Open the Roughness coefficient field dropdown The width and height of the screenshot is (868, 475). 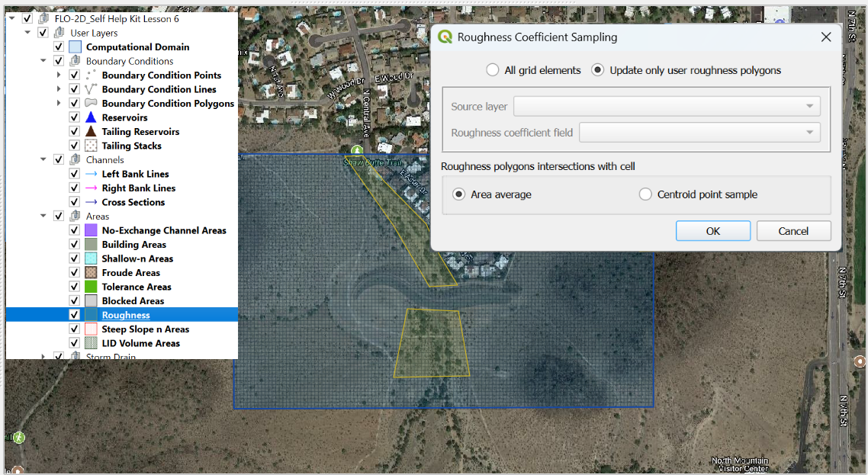pos(699,133)
